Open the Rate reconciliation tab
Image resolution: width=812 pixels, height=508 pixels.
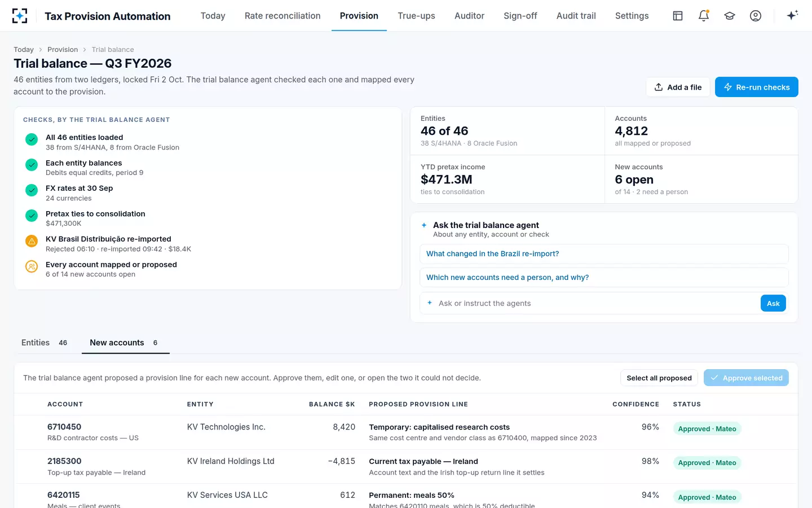coord(283,16)
